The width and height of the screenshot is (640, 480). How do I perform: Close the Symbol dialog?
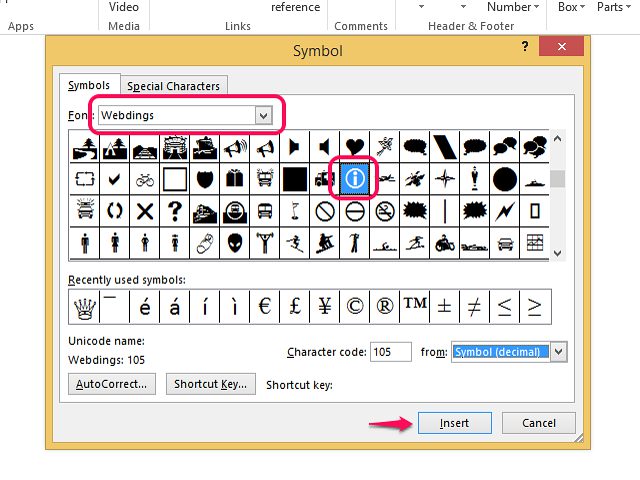click(x=562, y=46)
